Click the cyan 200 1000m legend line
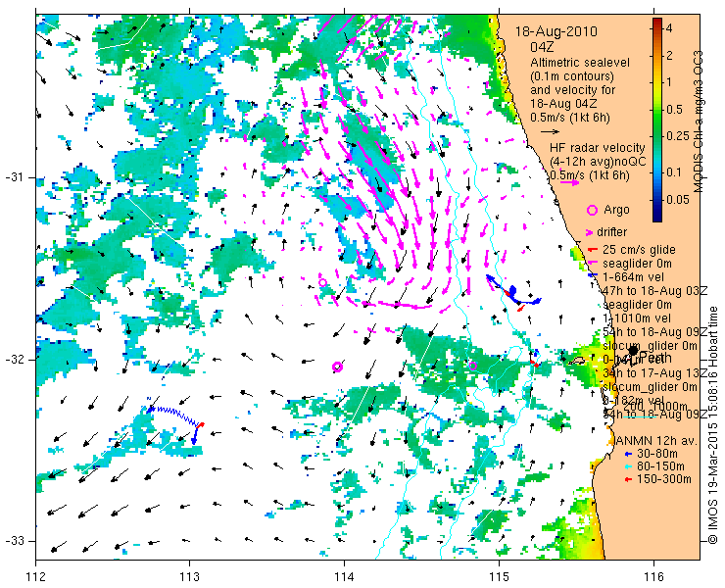The height and width of the screenshot is (588, 725). (x=640, y=416)
